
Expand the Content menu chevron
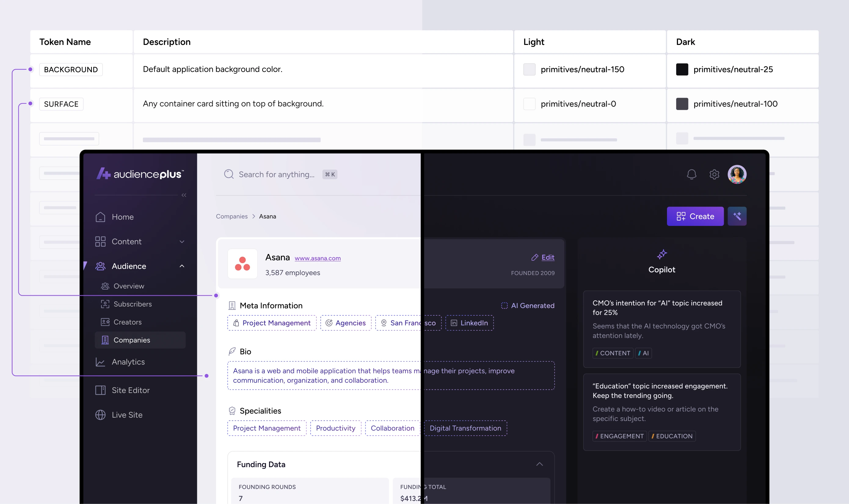182,242
